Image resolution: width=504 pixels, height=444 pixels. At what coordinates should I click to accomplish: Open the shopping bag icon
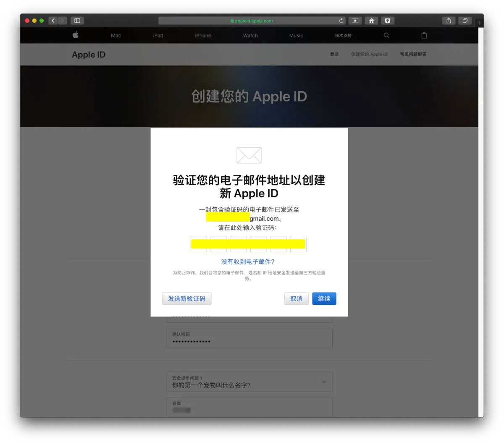424,36
